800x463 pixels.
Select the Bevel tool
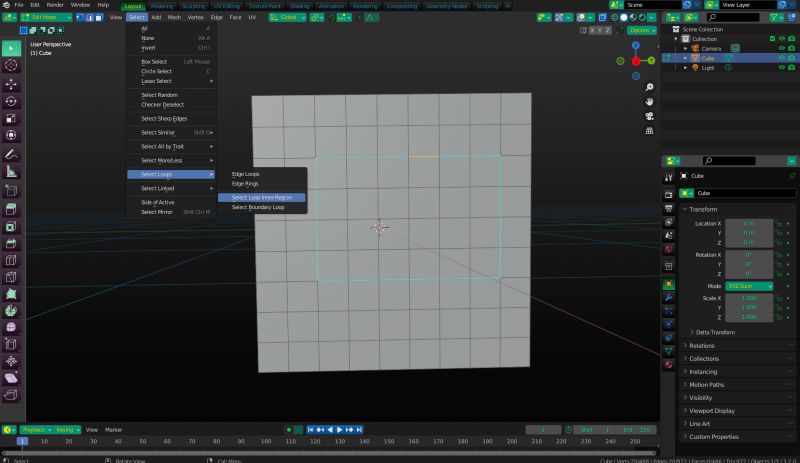(11, 243)
